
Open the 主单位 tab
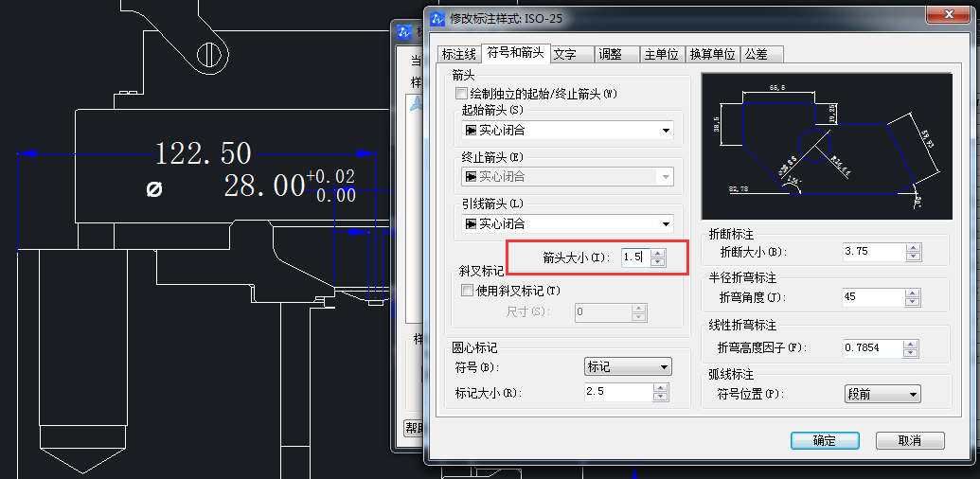(x=663, y=54)
